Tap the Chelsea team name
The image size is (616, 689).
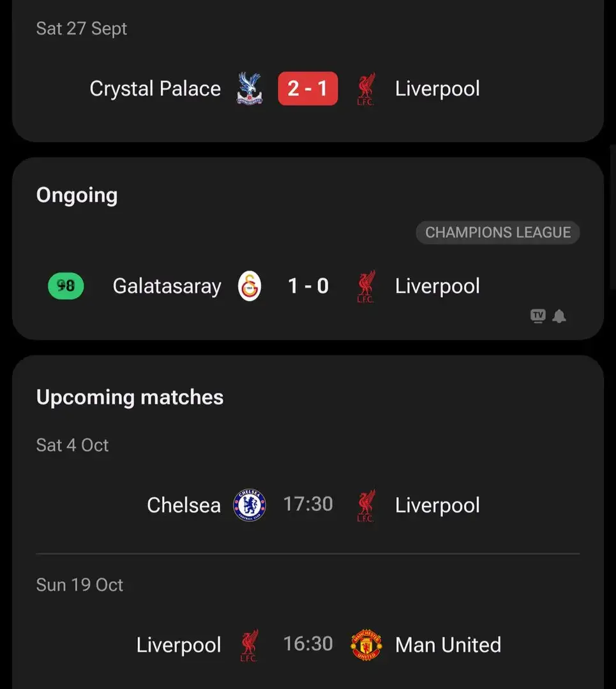point(184,505)
